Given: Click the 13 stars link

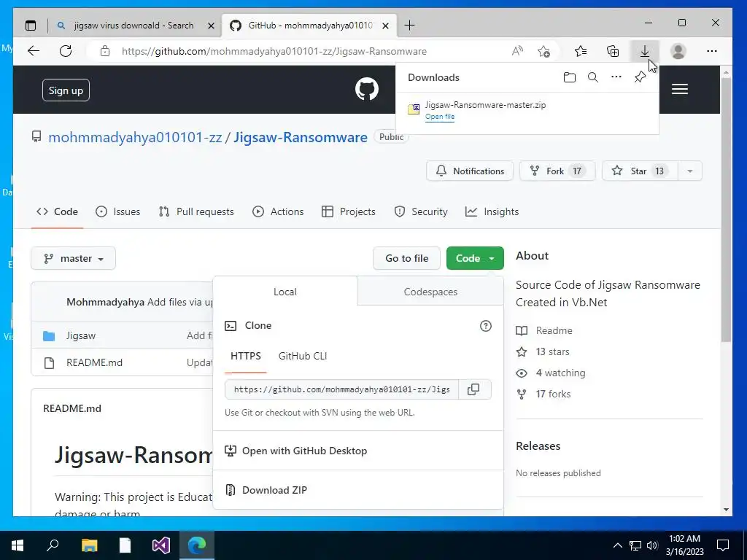Looking at the screenshot, I should point(553,352).
